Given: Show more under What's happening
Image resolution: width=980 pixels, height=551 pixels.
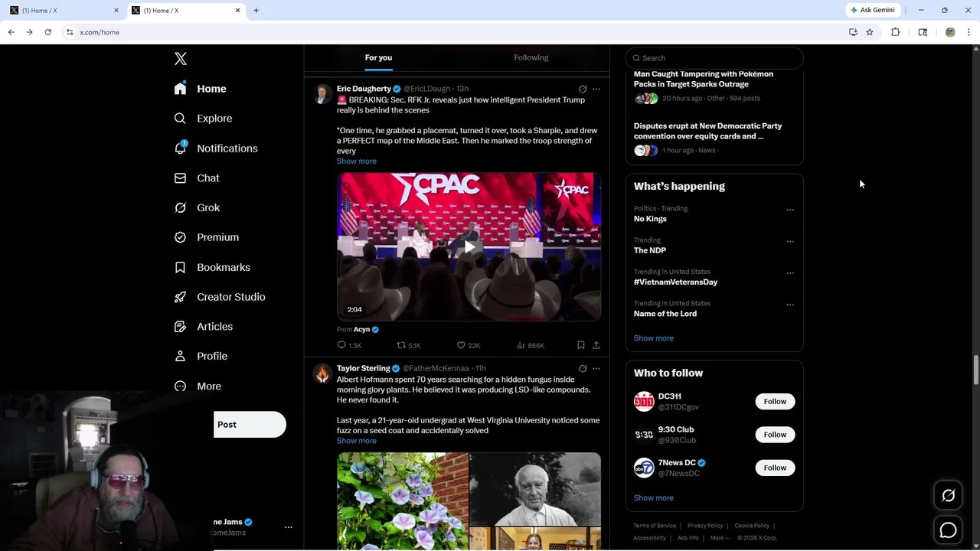Looking at the screenshot, I should click(x=654, y=338).
